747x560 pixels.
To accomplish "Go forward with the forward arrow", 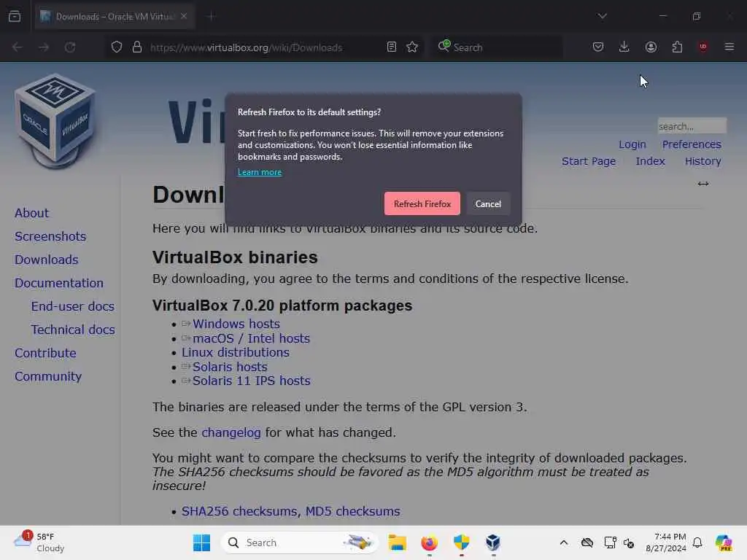I will [44, 47].
